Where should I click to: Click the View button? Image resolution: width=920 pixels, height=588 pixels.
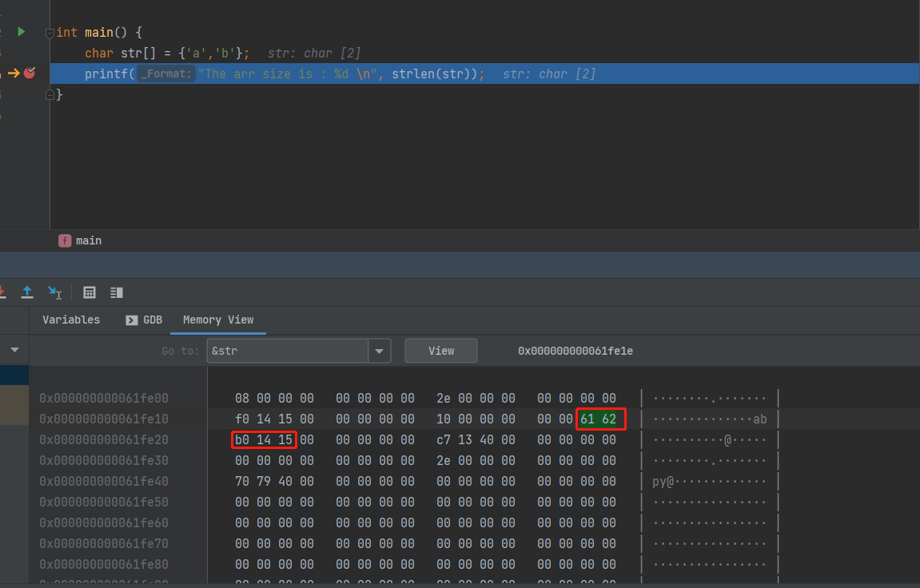[441, 351]
